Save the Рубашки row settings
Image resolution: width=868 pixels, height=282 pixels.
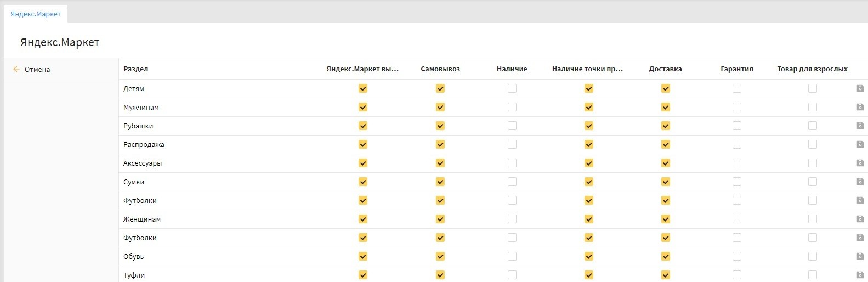[x=860, y=126]
